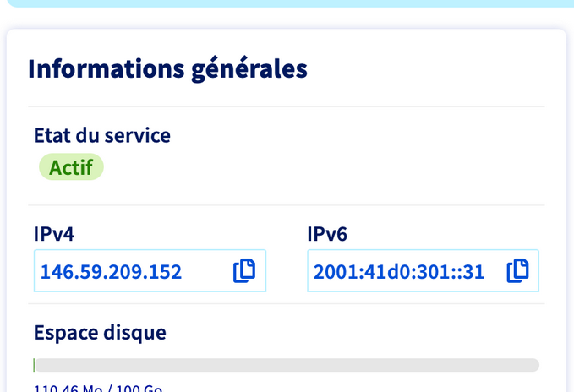Click the divider below the Actif badge
The image size is (574, 392).
pyautogui.click(x=287, y=204)
